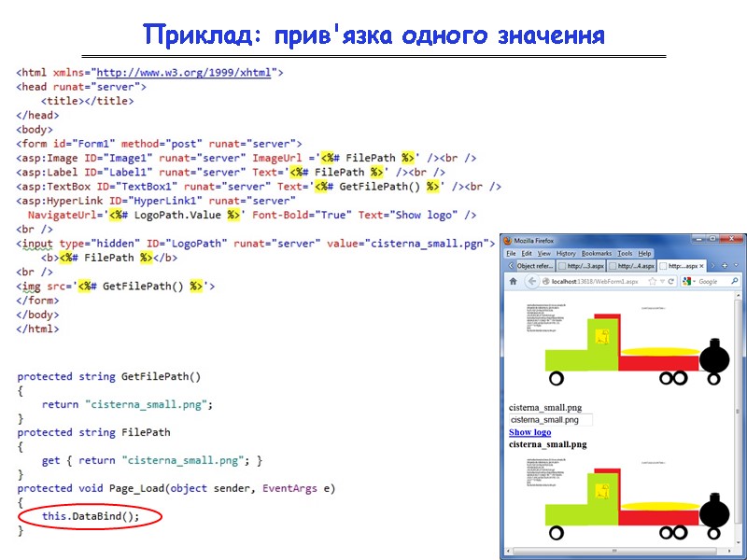Viewport: 747px width, 560px height.
Task: Click the Page_Load method signature line
Action: (176, 488)
